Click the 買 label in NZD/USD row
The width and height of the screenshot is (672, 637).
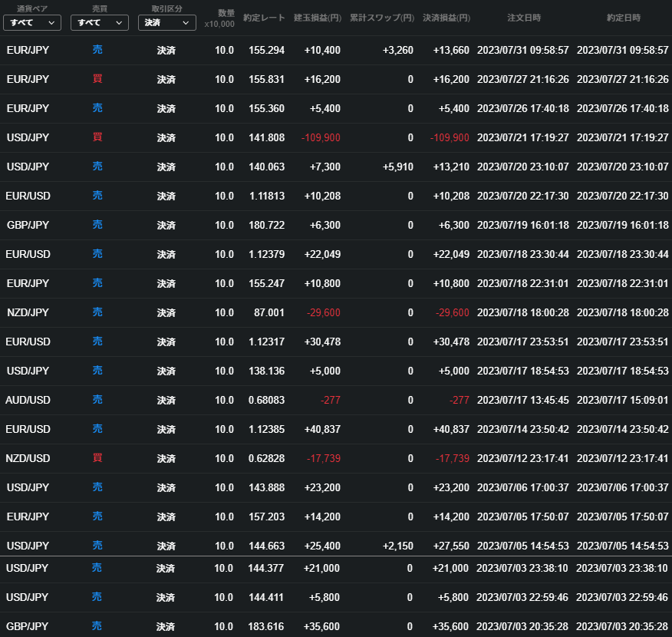97,458
